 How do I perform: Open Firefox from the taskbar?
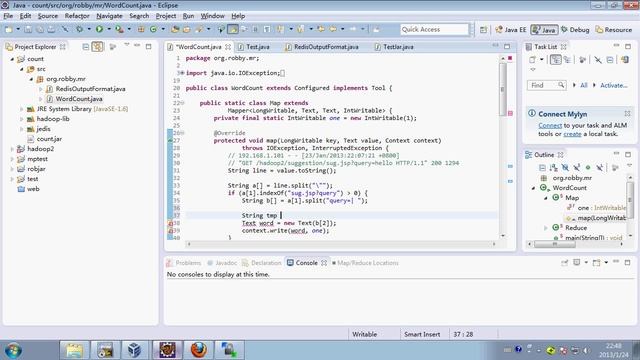(x=198, y=350)
